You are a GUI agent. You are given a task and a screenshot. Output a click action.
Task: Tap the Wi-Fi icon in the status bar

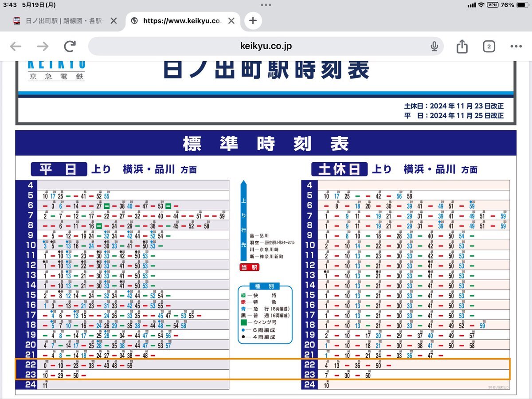point(481,5)
